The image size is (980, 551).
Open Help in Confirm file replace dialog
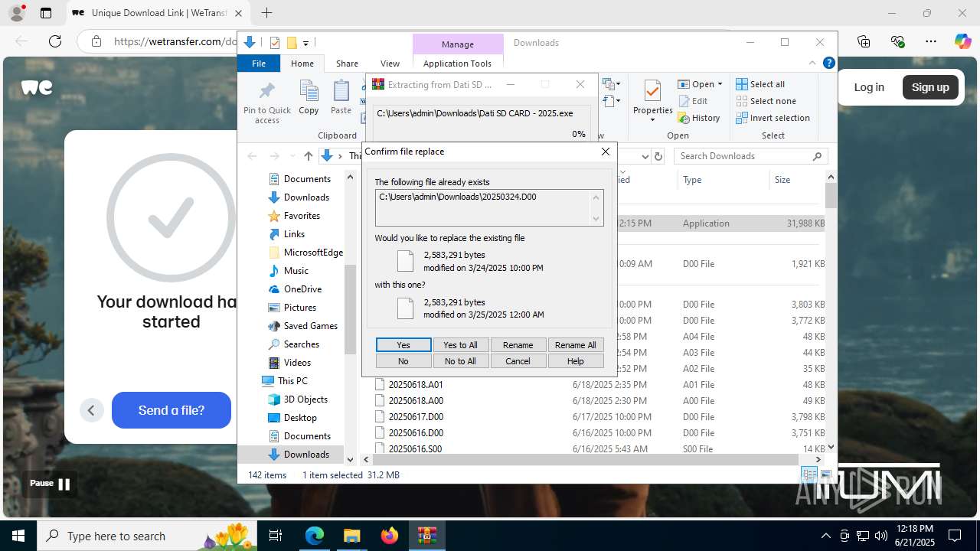[575, 361]
